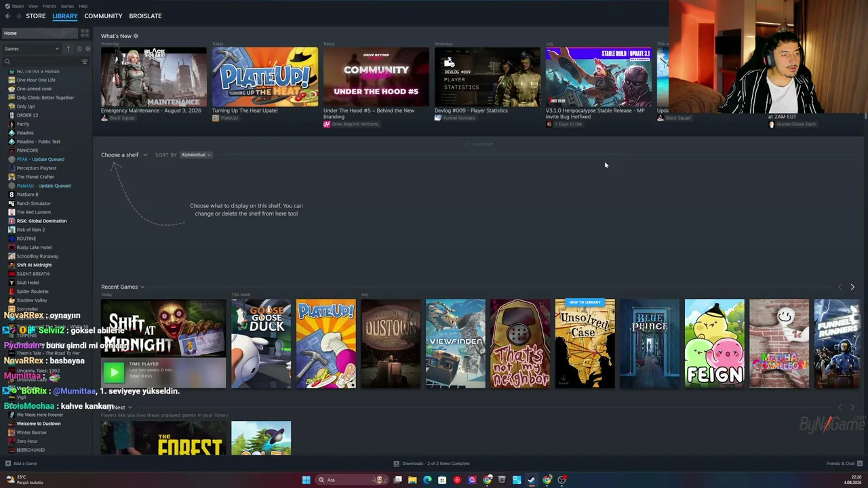Image resolution: width=868 pixels, height=488 pixels.
Task: Open Viewfinder game cover
Action: click(x=456, y=344)
